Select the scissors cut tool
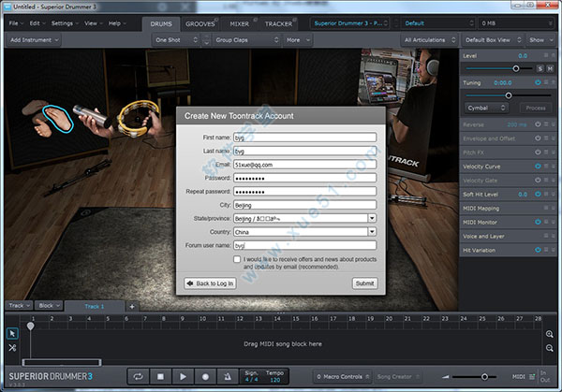562x392 pixels. 12,348
